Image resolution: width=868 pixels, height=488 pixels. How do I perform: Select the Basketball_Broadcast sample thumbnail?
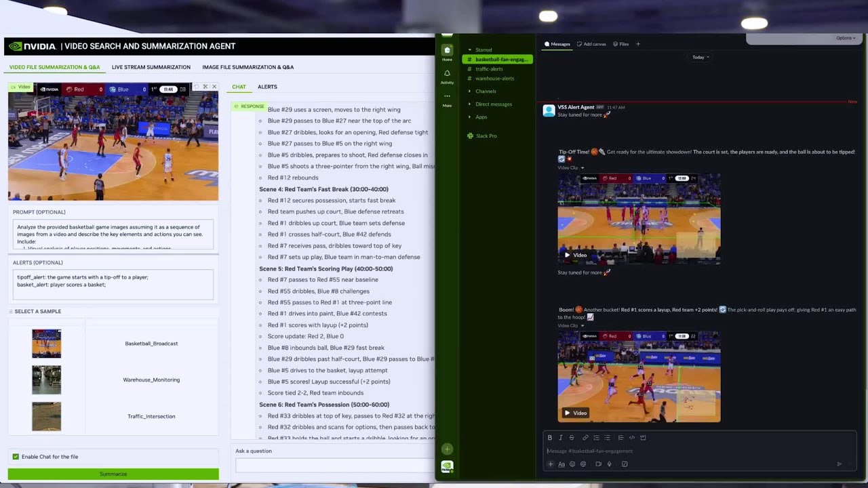click(x=46, y=344)
